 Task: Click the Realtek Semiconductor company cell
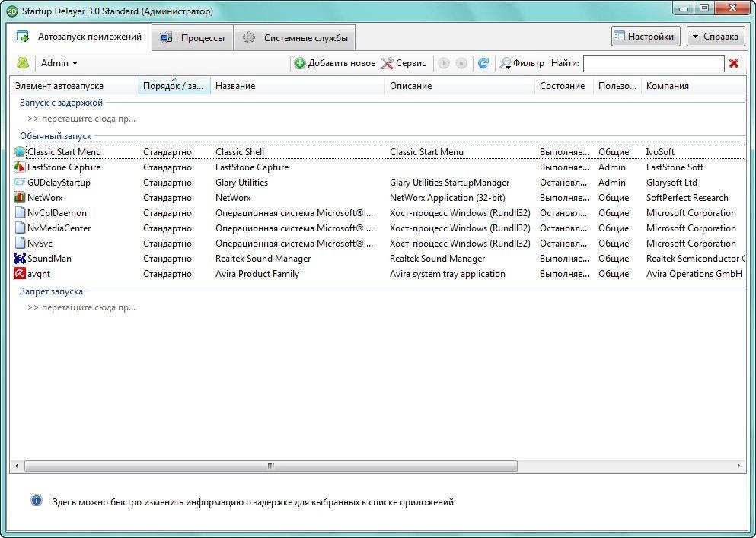696,259
